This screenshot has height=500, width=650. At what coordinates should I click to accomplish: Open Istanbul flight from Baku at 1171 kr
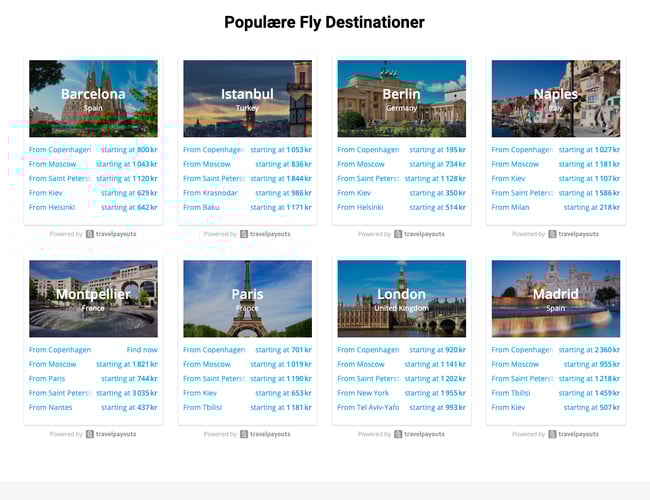247,207
